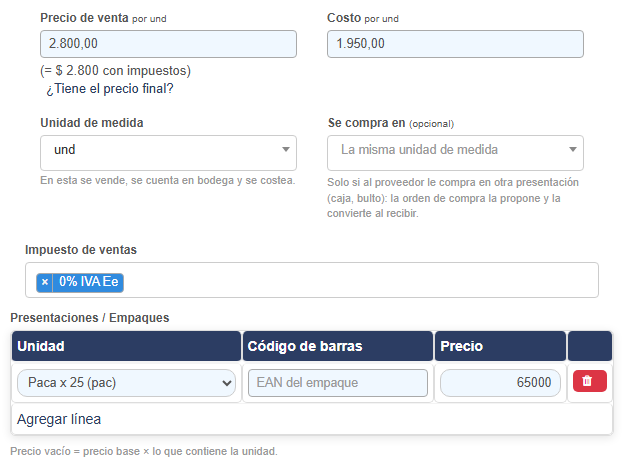Click the Precio de venta input field

click(x=168, y=44)
